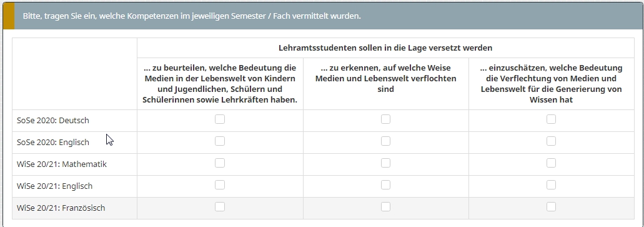Image resolution: width=644 pixels, height=227 pixels.
Task: Enable WiSe 20/21: Englisch 'zu erkennen' checkbox
Action: click(x=385, y=184)
